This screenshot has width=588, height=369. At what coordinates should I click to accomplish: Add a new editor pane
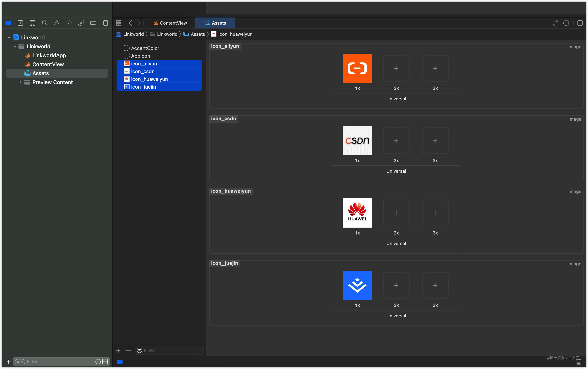pos(580,23)
